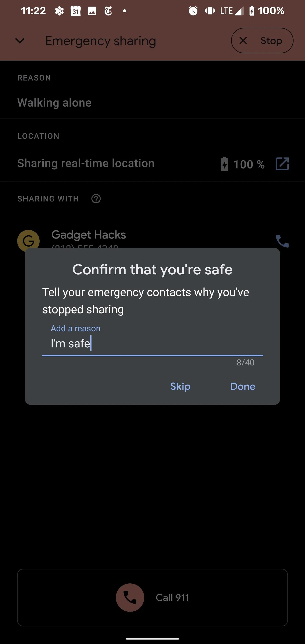Image resolution: width=305 pixels, height=644 pixels.
Task: Tap the vibrate mode status icon
Action: (x=210, y=11)
